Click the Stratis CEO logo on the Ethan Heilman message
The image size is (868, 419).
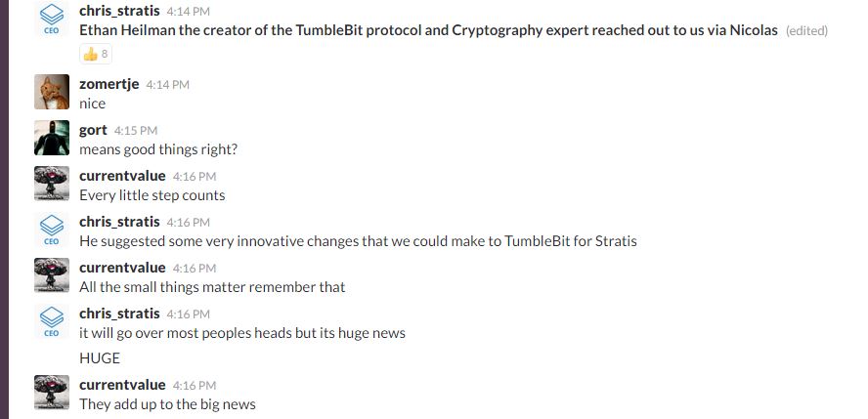coord(52,19)
